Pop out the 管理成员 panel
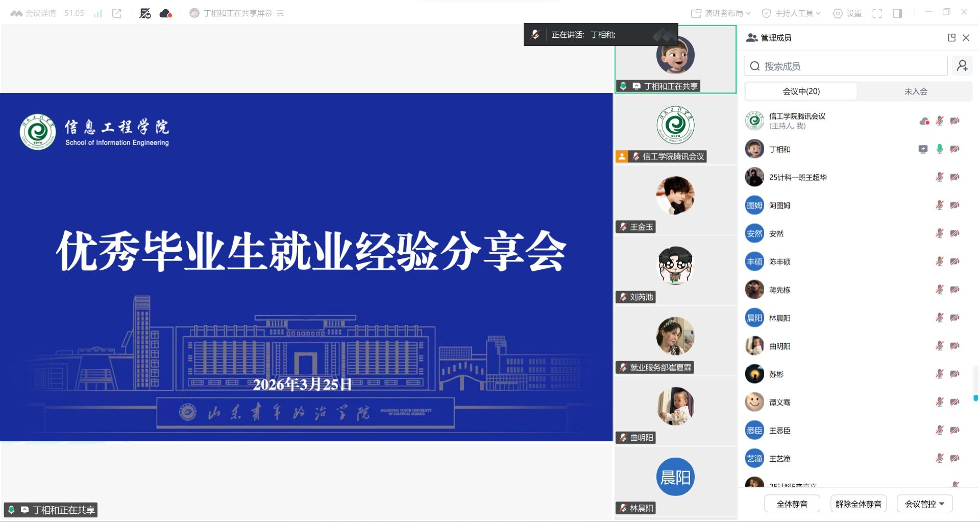980x522 pixels. coord(951,38)
